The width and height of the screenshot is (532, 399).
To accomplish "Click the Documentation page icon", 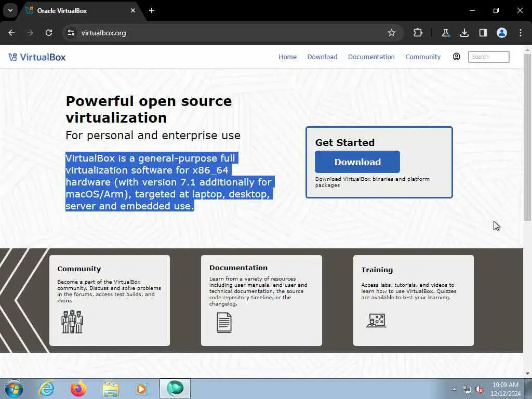I will point(224,322).
